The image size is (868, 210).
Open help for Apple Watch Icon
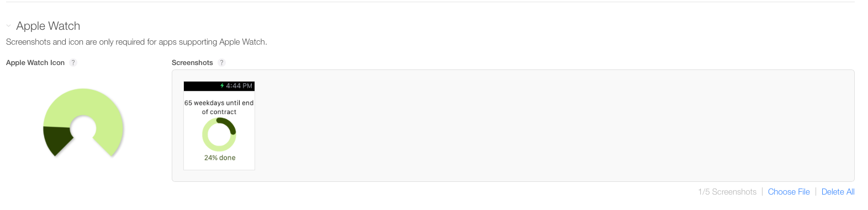point(73,63)
